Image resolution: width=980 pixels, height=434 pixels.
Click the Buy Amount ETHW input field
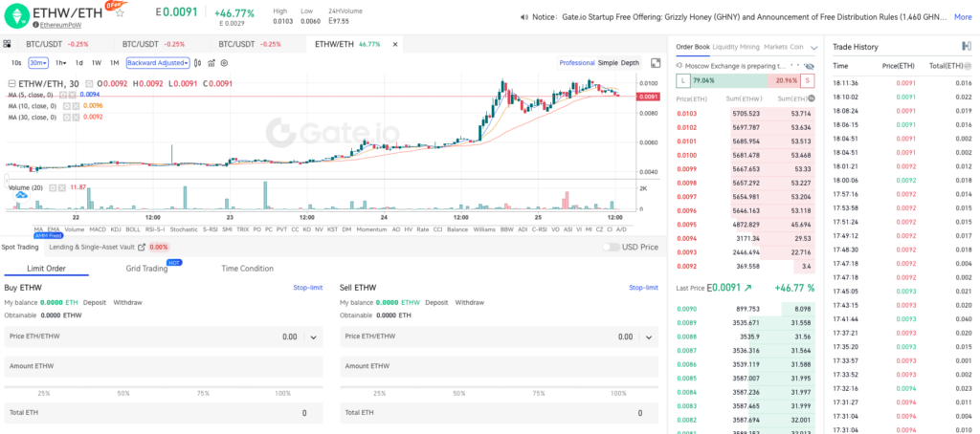coord(163,366)
